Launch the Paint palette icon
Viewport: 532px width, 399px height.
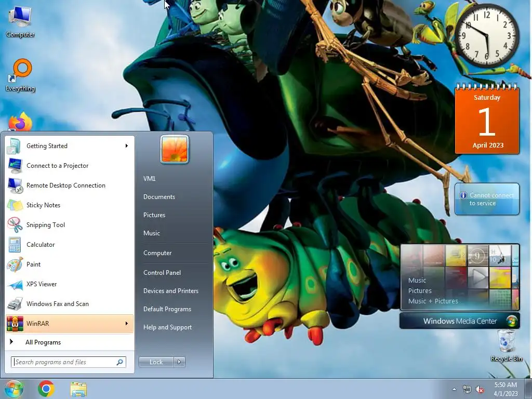[x=15, y=264]
